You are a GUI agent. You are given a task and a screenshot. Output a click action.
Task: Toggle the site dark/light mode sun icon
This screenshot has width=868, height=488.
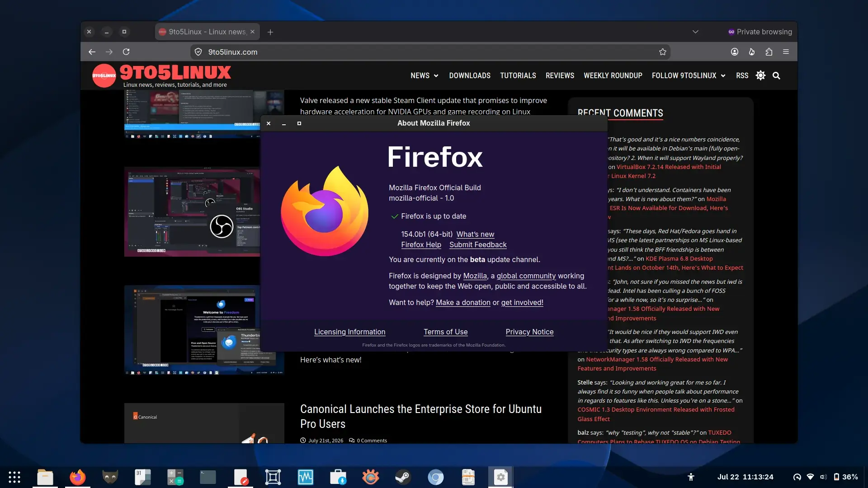click(x=760, y=75)
